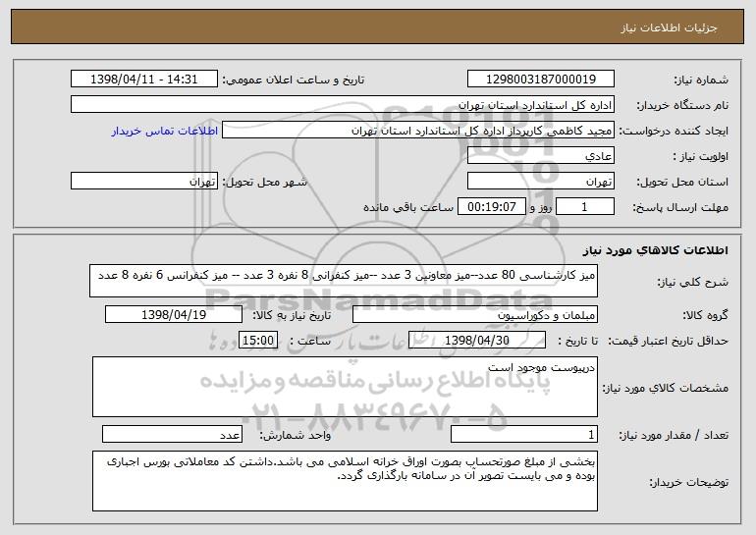Image resolution: width=756 pixels, height=535 pixels.
Task: Click the general need description text box
Action: coord(344,281)
